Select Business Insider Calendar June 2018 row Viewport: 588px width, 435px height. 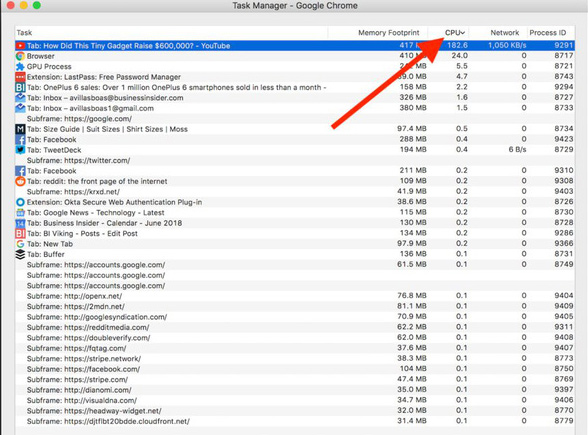click(x=295, y=223)
